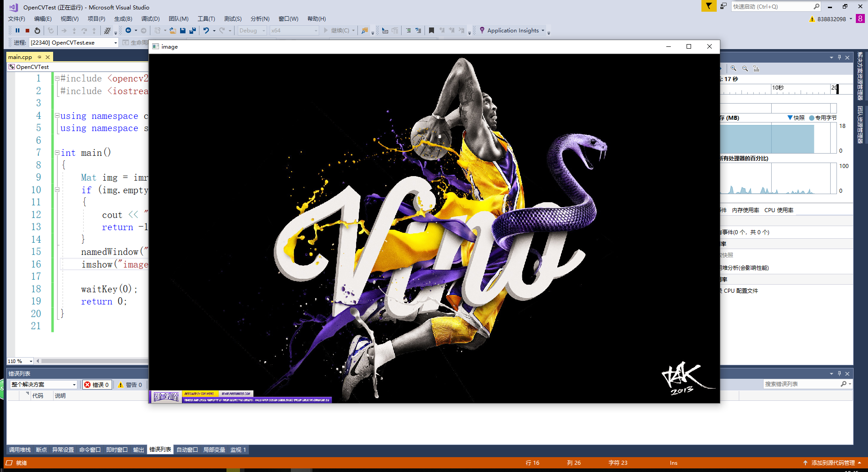Click the 代码 column header
The height and width of the screenshot is (472, 868).
pyautogui.click(x=38, y=396)
